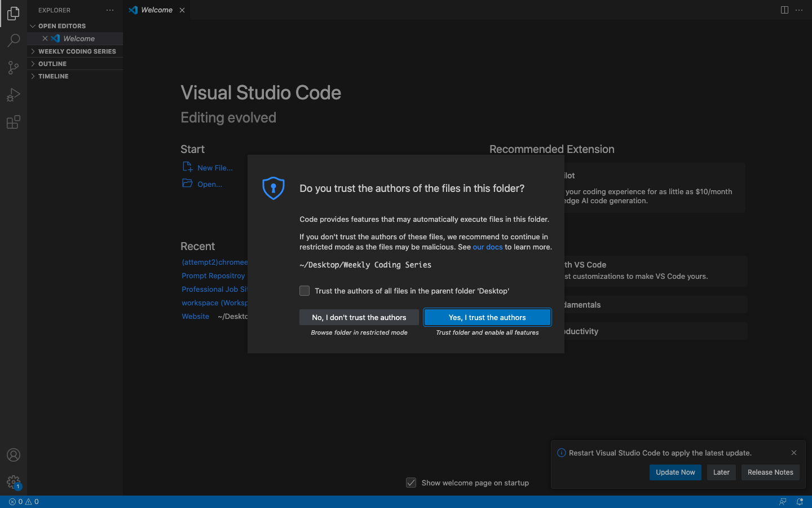Open the Extensions view icon
Screen dimensions: 812x508
tap(14, 122)
